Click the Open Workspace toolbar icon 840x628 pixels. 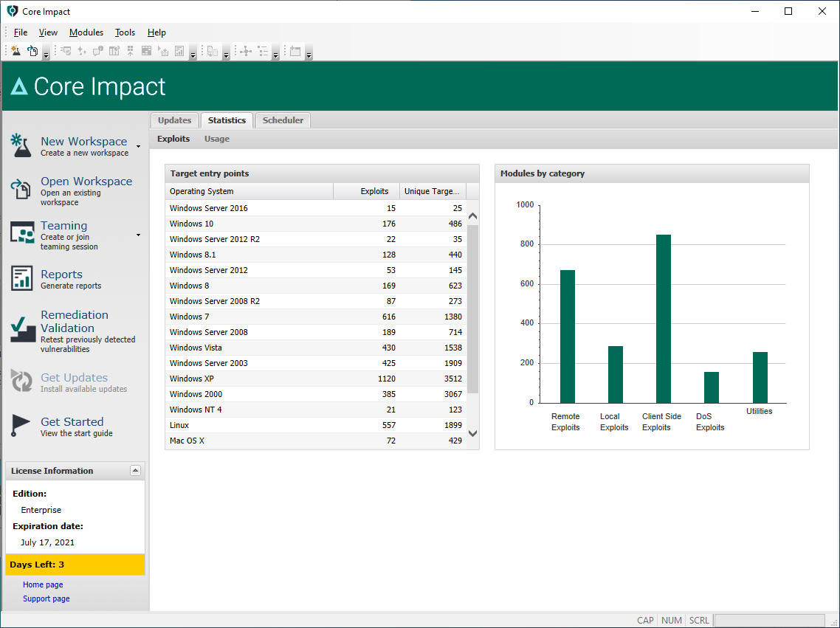coord(32,51)
